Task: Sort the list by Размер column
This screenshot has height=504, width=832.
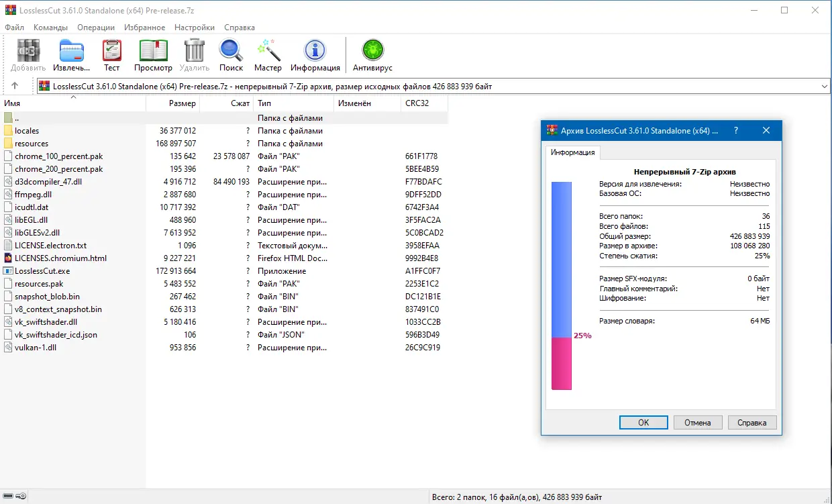Action: (172, 103)
